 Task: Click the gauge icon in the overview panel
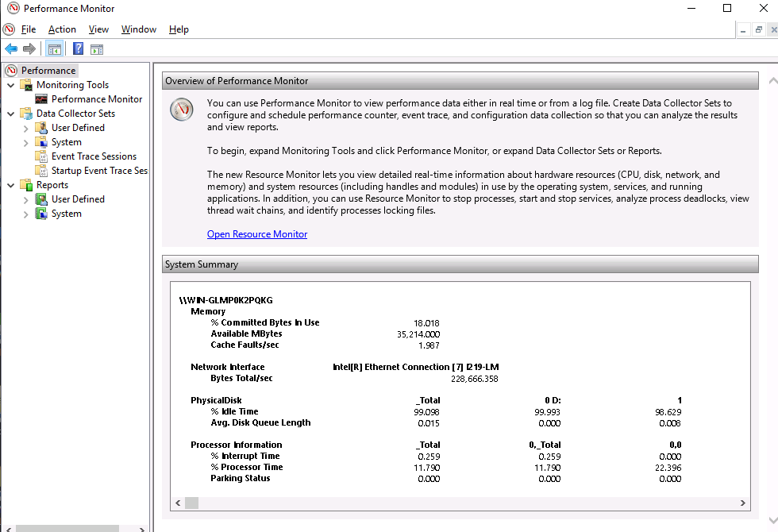pyautogui.click(x=182, y=110)
